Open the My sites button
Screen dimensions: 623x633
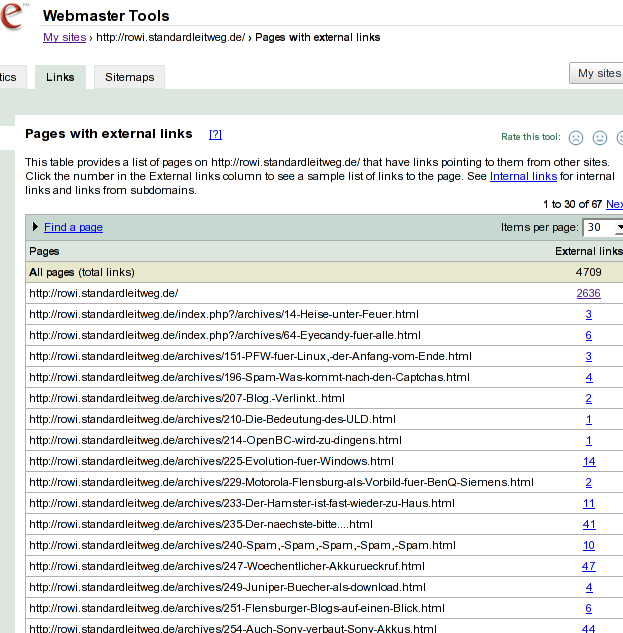point(598,73)
